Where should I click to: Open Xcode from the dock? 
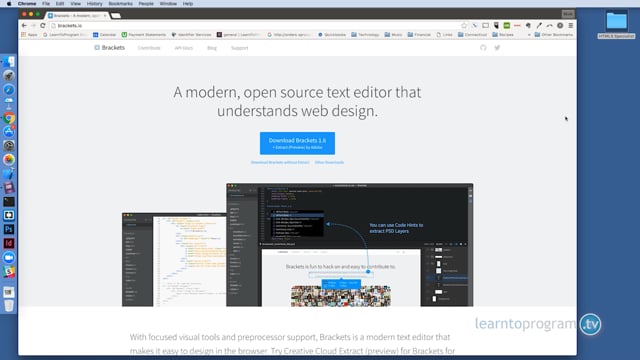click(9, 173)
